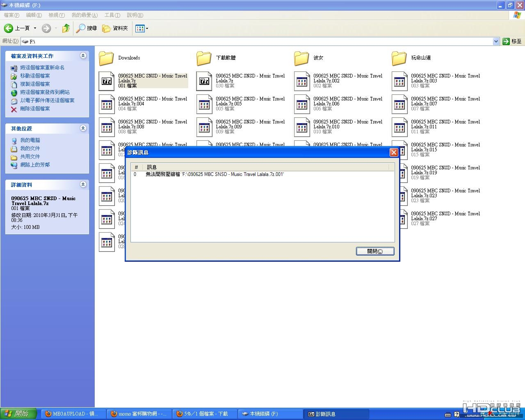Select the 7z icon of Lalala.7z 001 檔案
This screenshot has width=525, height=420.
(x=107, y=81)
